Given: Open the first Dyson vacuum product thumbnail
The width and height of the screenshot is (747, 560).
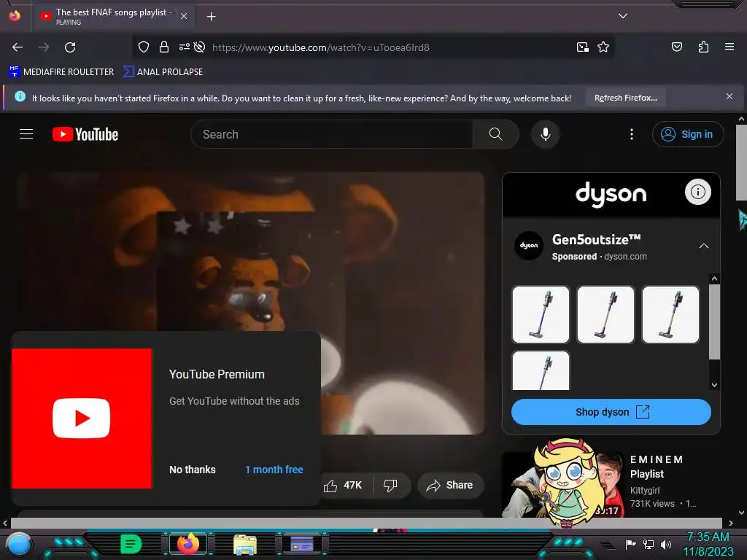Looking at the screenshot, I should tap(541, 314).
